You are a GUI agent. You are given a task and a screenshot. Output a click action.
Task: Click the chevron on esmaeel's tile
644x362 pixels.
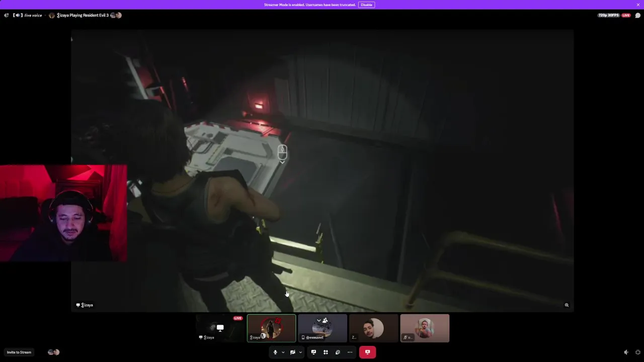pos(318,320)
